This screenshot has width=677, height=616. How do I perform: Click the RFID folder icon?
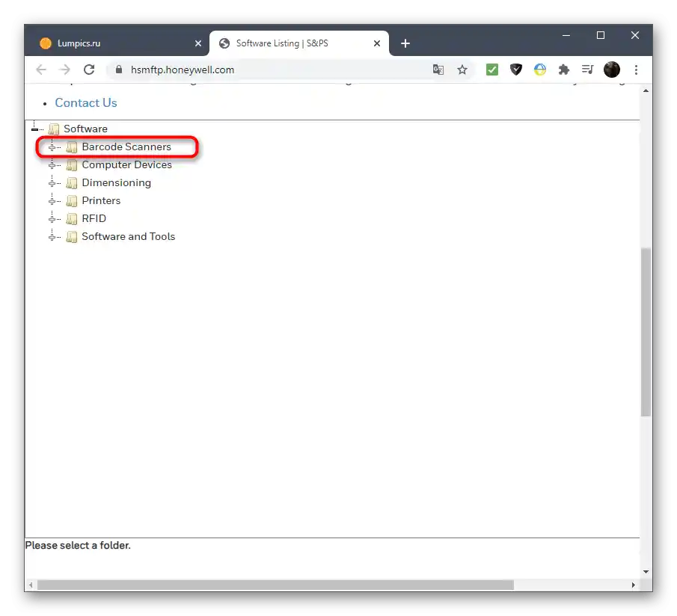tap(72, 219)
